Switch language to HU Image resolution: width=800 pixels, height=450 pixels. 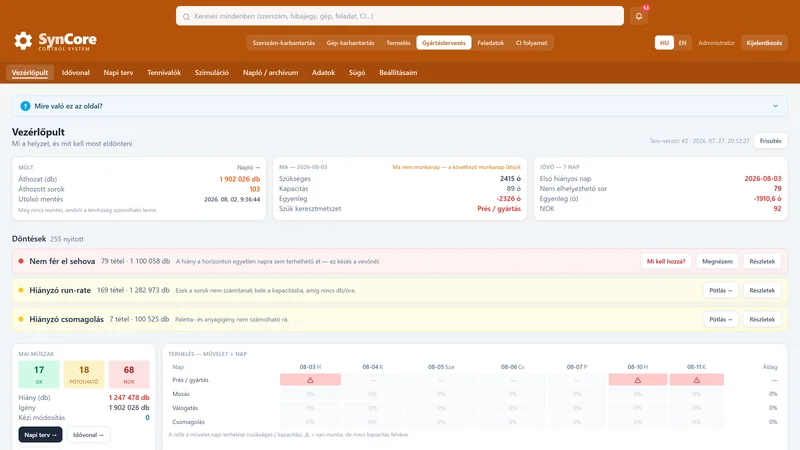664,43
